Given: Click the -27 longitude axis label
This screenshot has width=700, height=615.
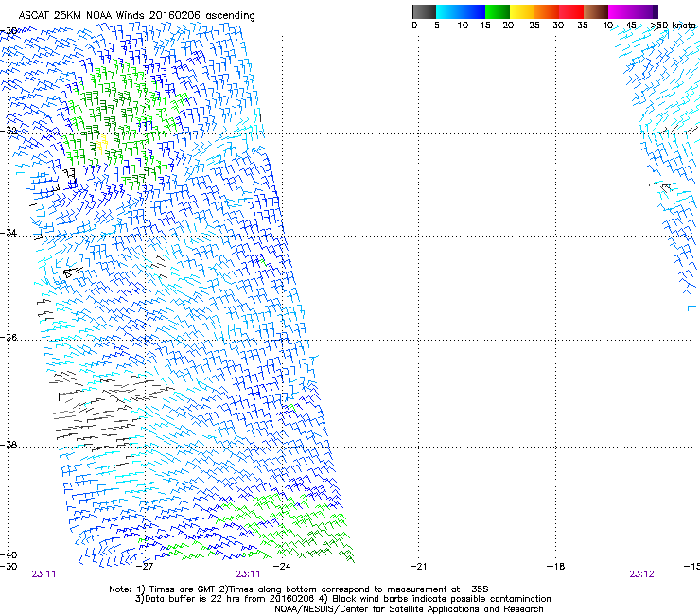Looking at the screenshot, I should point(145,567).
